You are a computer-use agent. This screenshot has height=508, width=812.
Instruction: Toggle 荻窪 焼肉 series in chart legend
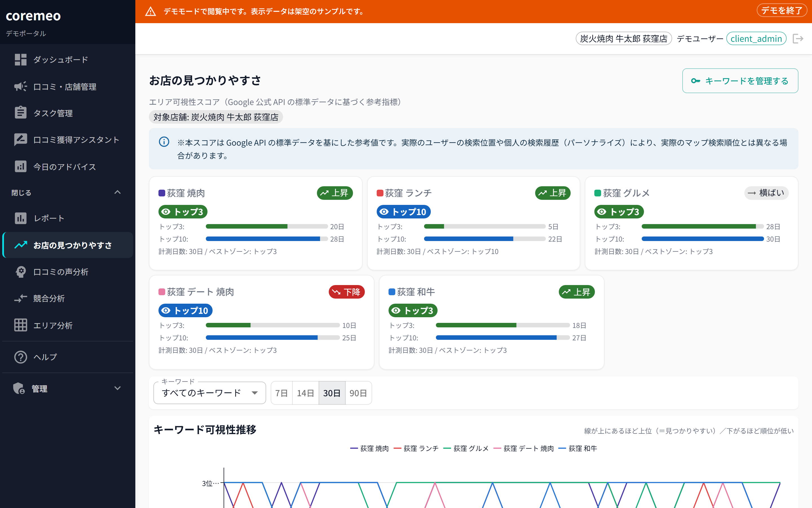tap(369, 448)
